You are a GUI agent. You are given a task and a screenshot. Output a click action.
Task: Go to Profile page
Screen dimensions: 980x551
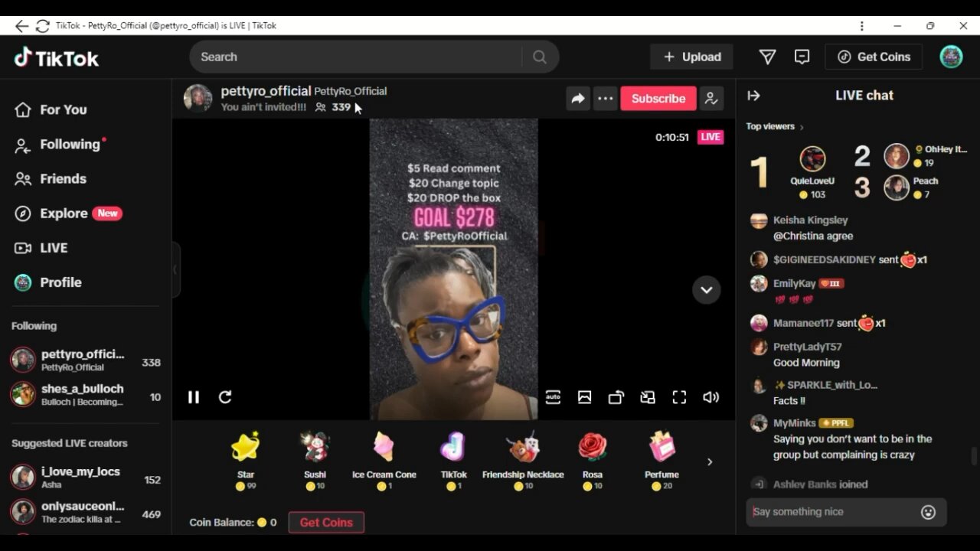point(48,282)
